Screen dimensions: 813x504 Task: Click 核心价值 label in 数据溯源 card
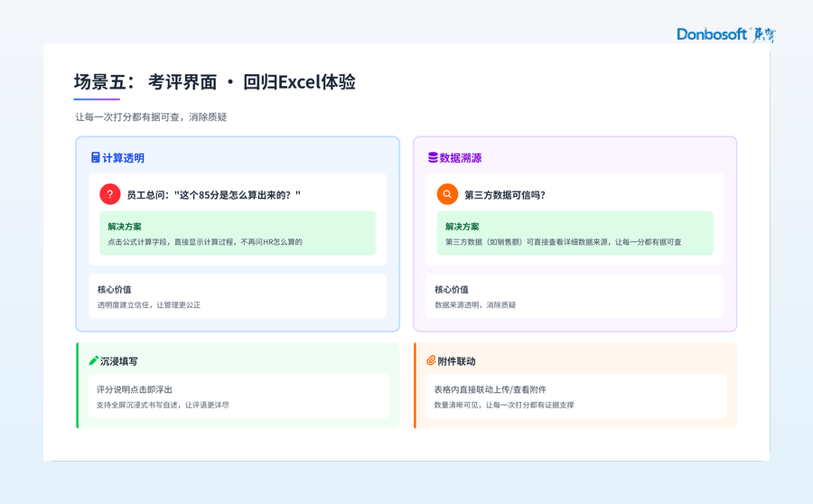coord(452,289)
